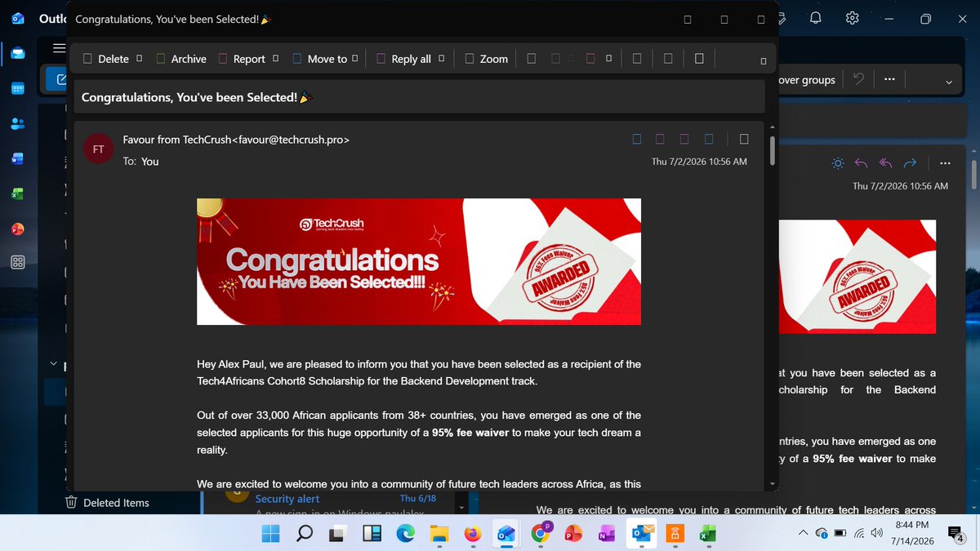Image resolution: width=980 pixels, height=551 pixels.
Task: Click Forward arrow in background reading pane
Action: [x=910, y=163]
